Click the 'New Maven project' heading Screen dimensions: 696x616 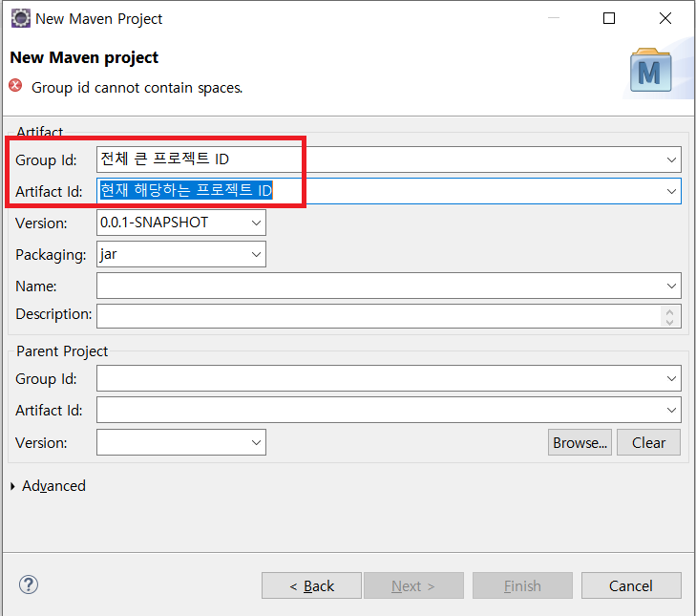[x=84, y=57]
